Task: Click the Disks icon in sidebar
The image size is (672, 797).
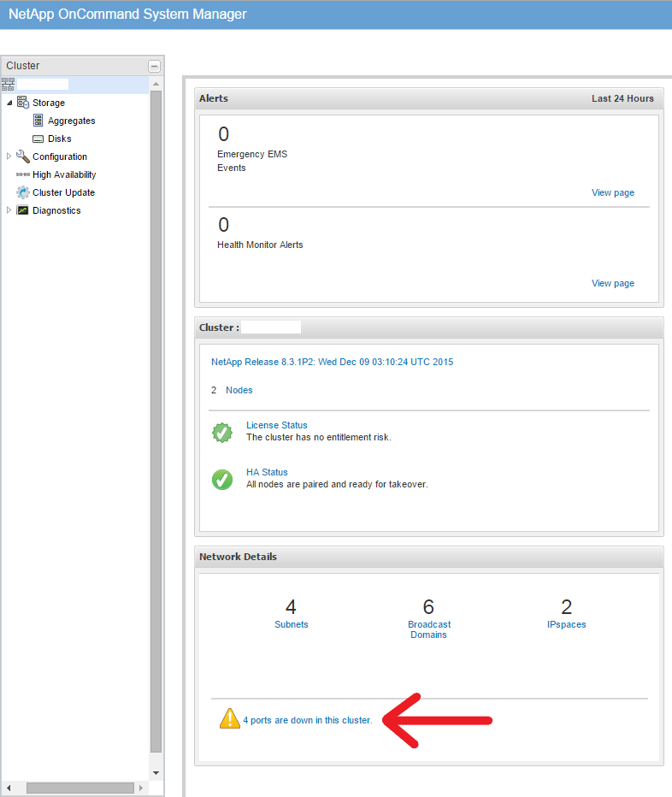Action: 38,139
